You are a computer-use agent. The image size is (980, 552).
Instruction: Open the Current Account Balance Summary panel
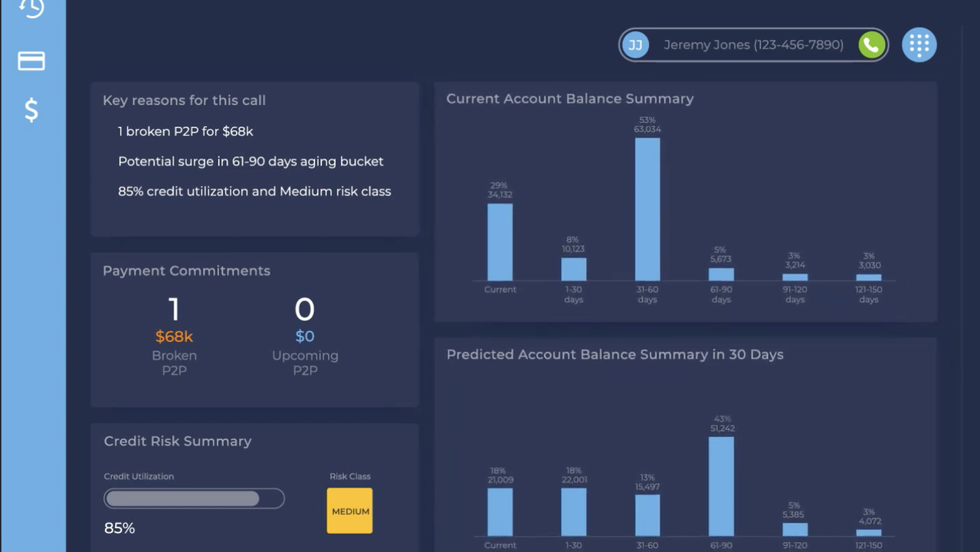(x=569, y=98)
